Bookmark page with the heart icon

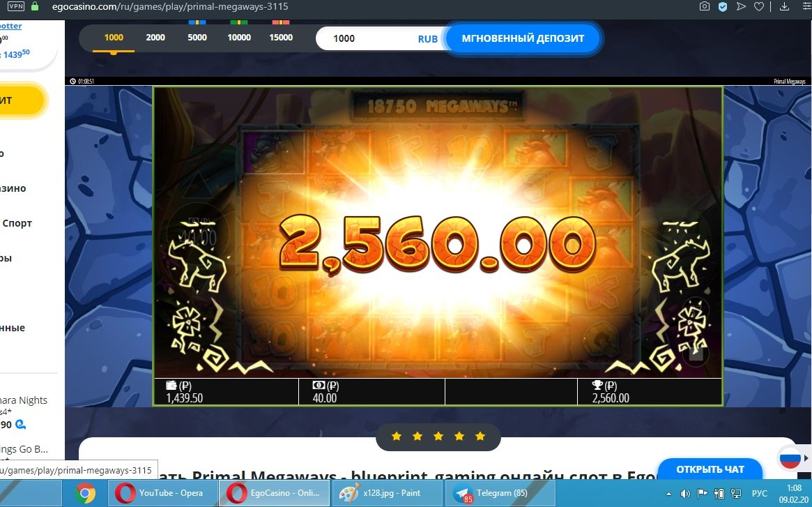tap(759, 6)
